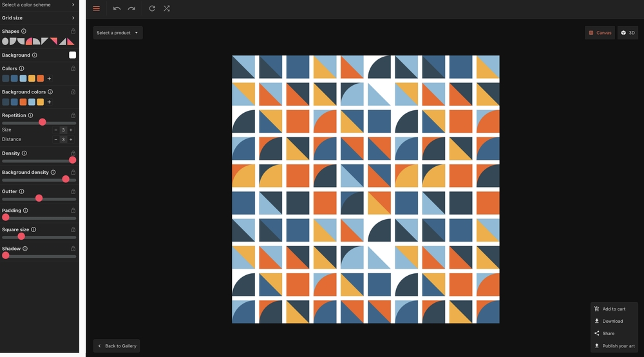Toggle the Shadow lock

(73, 249)
